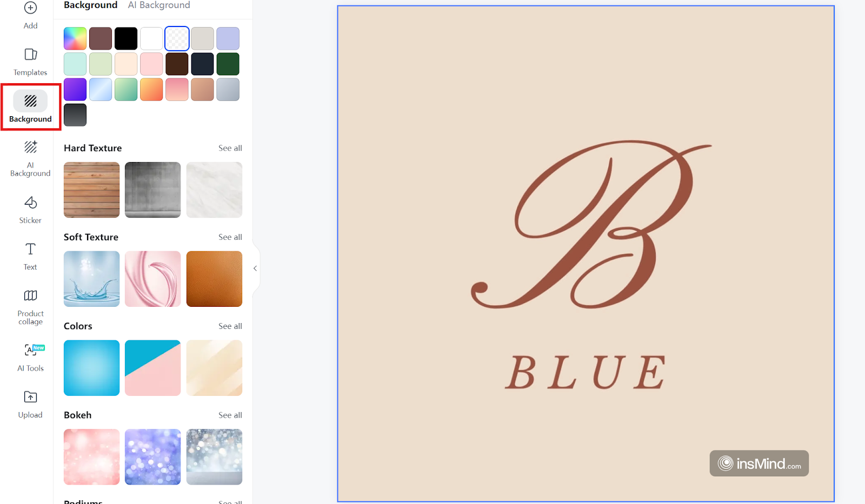The width and height of the screenshot is (865, 504).
Task: Pick the black color swatch
Action: 126,38
